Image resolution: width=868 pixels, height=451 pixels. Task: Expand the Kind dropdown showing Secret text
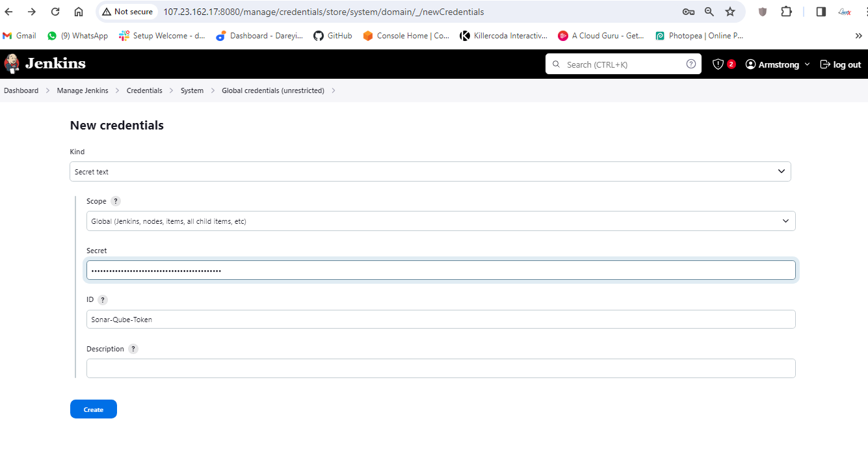click(430, 172)
